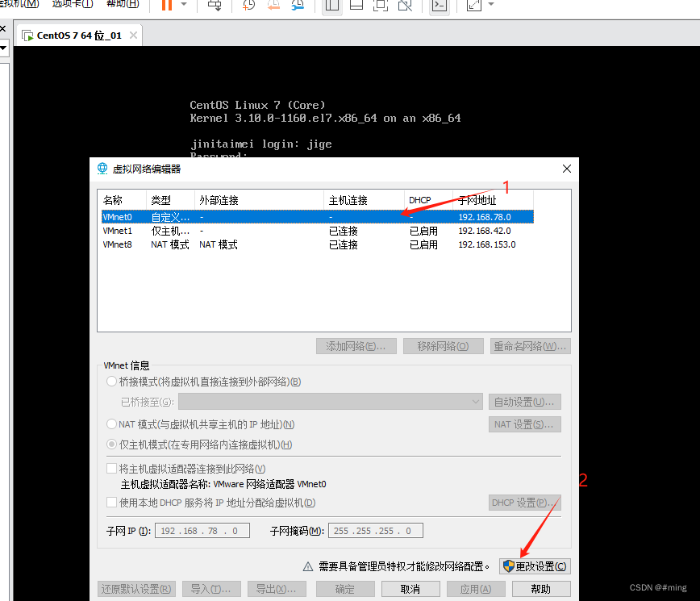Open the 虚拟机(M) menu
700x601 pixels.
click(x=18, y=4)
